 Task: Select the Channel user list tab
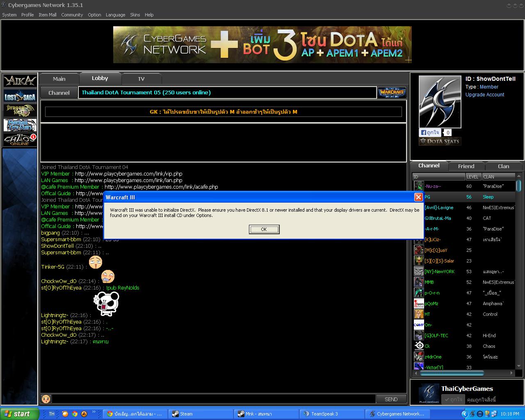click(x=429, y=166)
